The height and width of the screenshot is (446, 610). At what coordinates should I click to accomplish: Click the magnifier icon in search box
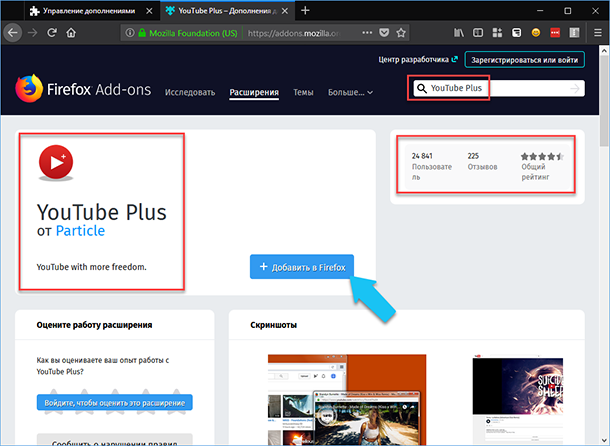(422, 88)
